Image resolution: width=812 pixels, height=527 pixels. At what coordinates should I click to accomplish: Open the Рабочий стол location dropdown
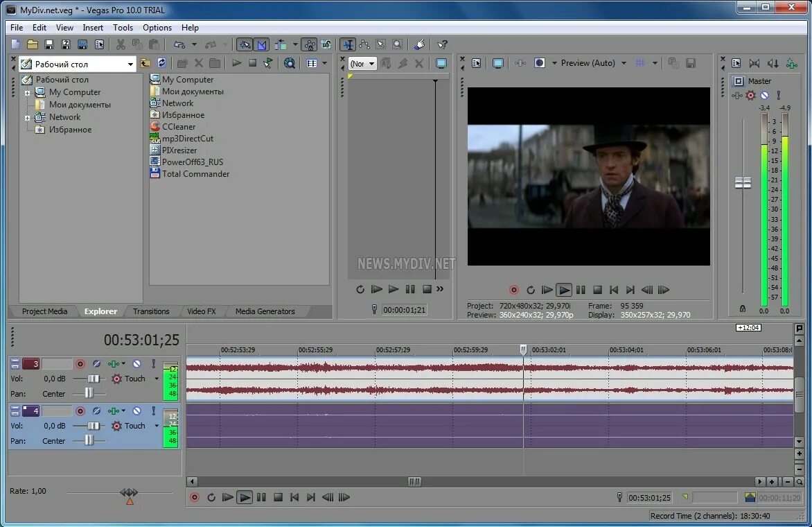130,64
